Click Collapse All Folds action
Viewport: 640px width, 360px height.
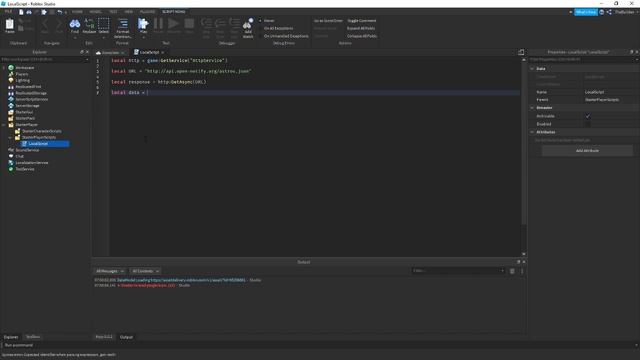tap(362, 36)
